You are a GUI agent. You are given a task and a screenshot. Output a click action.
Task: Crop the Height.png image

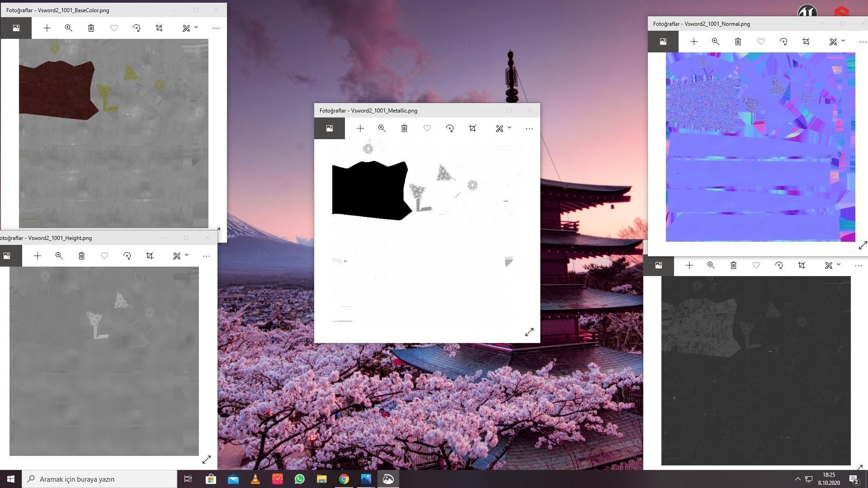[x=150, y=256]
